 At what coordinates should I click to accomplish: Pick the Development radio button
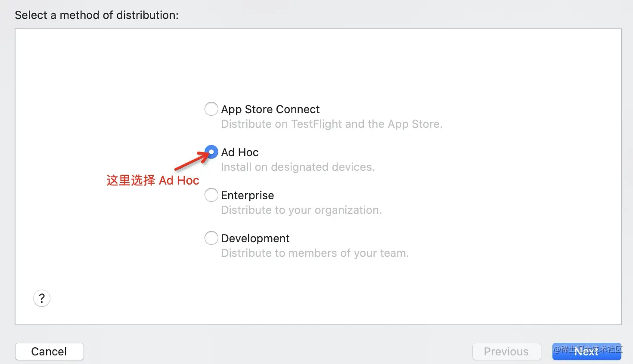tap(211, 238)
